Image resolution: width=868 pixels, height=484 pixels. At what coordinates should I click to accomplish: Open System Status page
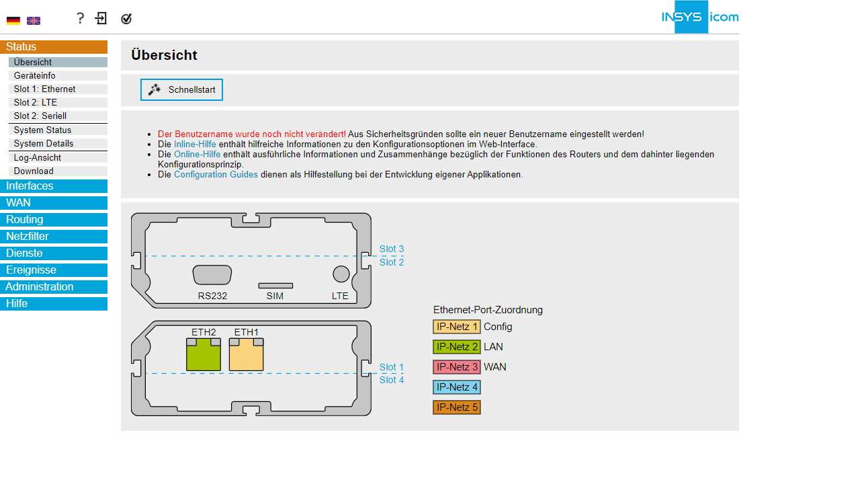pyautogui.click(x=58, y=130)
